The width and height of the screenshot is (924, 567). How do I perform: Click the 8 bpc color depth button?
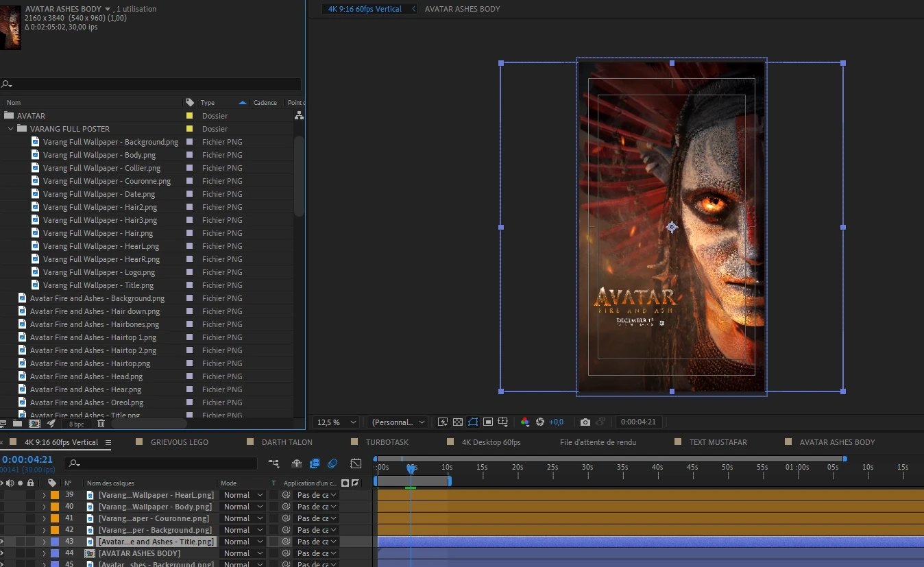pyautogui.click(x=77, y=424)
